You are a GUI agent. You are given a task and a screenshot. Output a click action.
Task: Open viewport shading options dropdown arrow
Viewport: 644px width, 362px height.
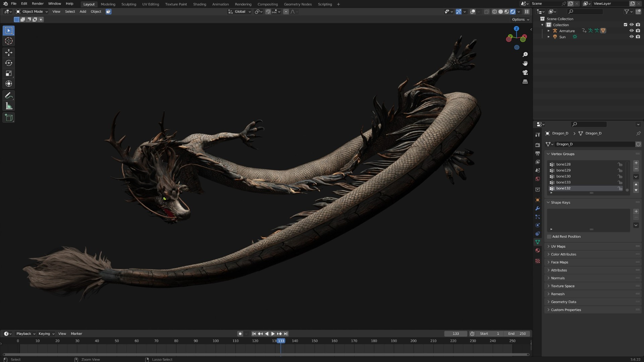point(519,12)
